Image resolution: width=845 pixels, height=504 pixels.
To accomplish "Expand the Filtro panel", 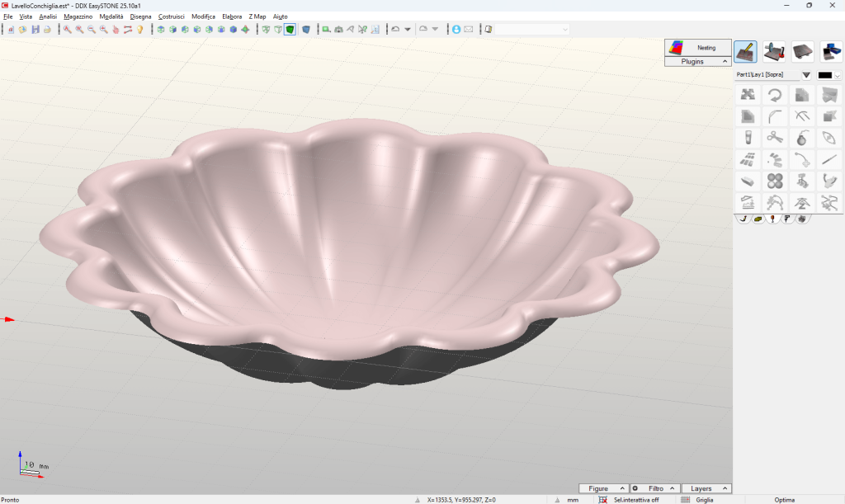I will (654, 488).
